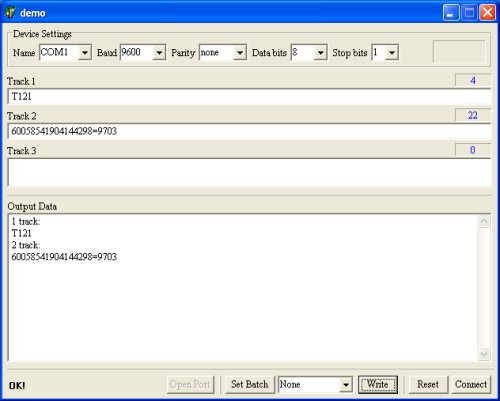Click into the Track 1 field containing T121
Screen dimensions: 500x401
click(x=249, y=97)
